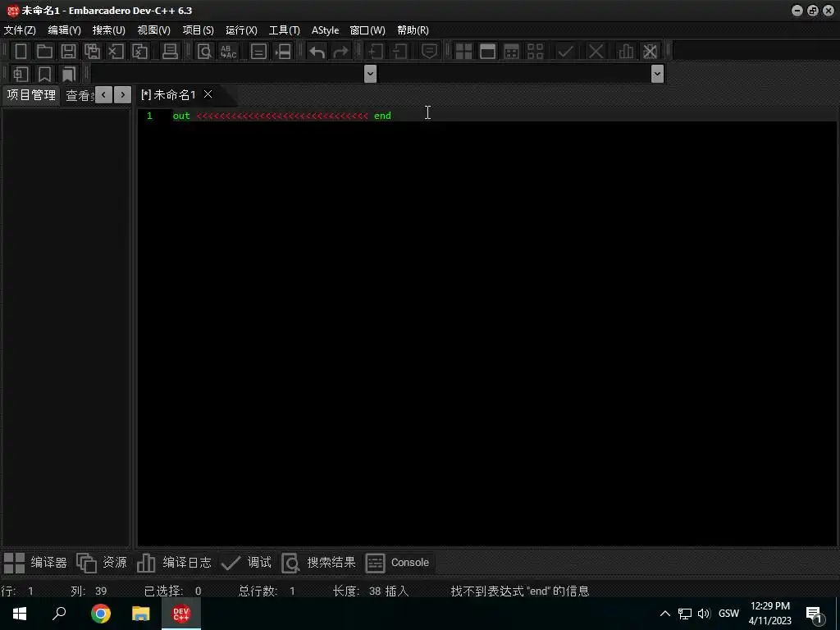Screen dimensions: 840x630
Task: Open Replace using the AB/AC icon
Action: click(x=228, y=52)
